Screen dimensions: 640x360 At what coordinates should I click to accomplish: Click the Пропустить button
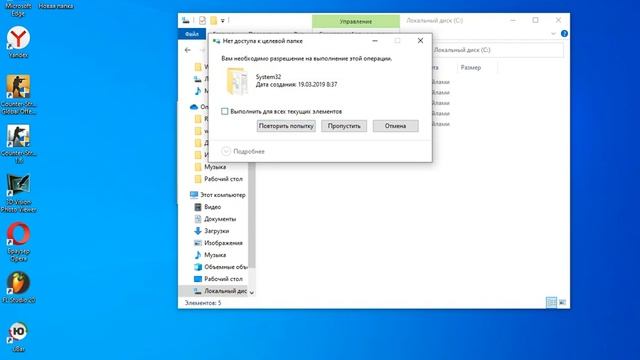[344, 126]
